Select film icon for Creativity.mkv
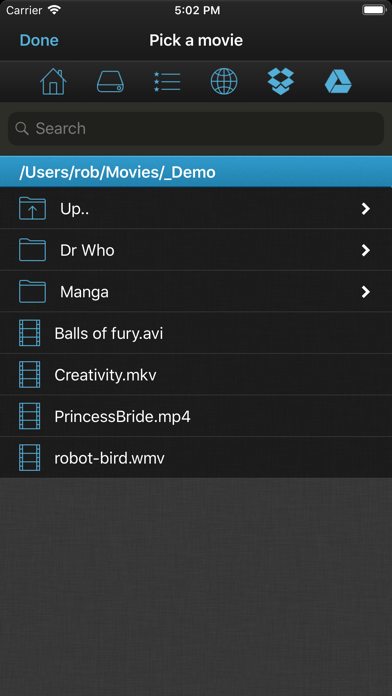Screen dimensions: 392x696 (30, 375)
